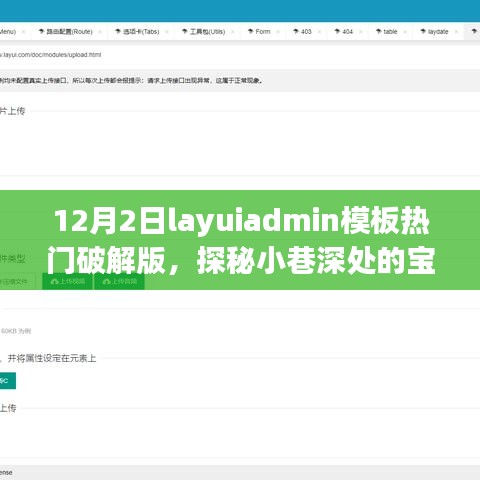
Task: Click the icon on the 工具包(Utils) tab
Action: pos(185,31)
